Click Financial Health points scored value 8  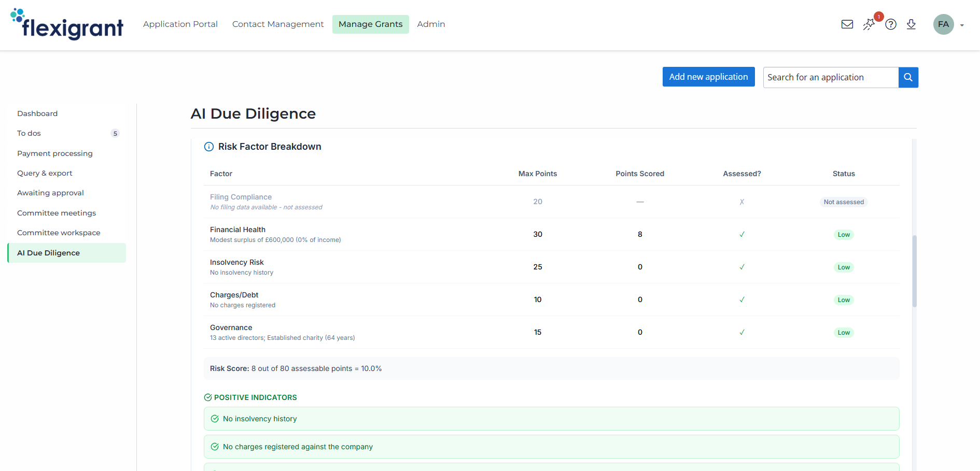(640, 234)
